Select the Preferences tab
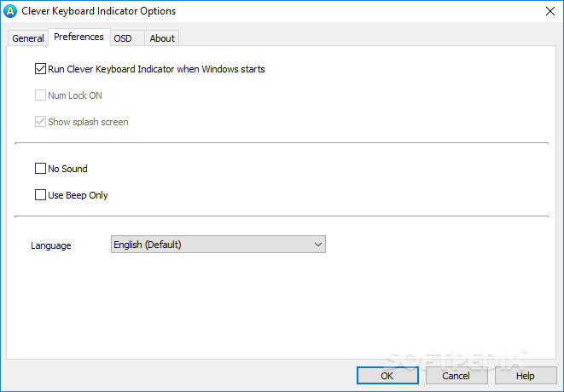The height and width of the screenshot is (392, 564). [78, 37]
